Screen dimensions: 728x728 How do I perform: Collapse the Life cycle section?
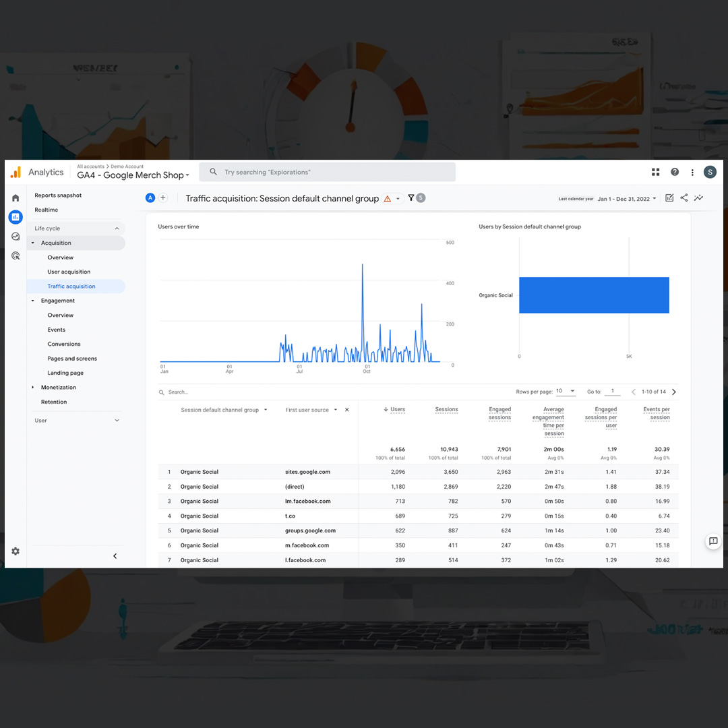116,228
